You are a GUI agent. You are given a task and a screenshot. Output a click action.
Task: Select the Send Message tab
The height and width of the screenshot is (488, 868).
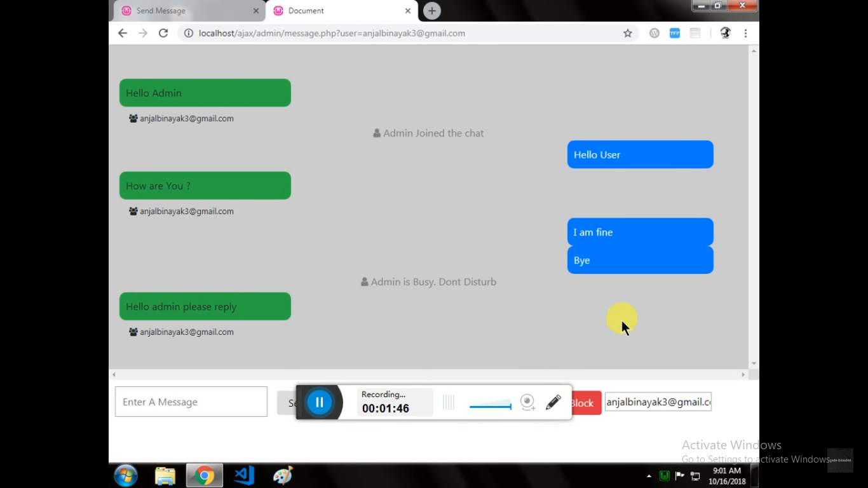[184, 11]
